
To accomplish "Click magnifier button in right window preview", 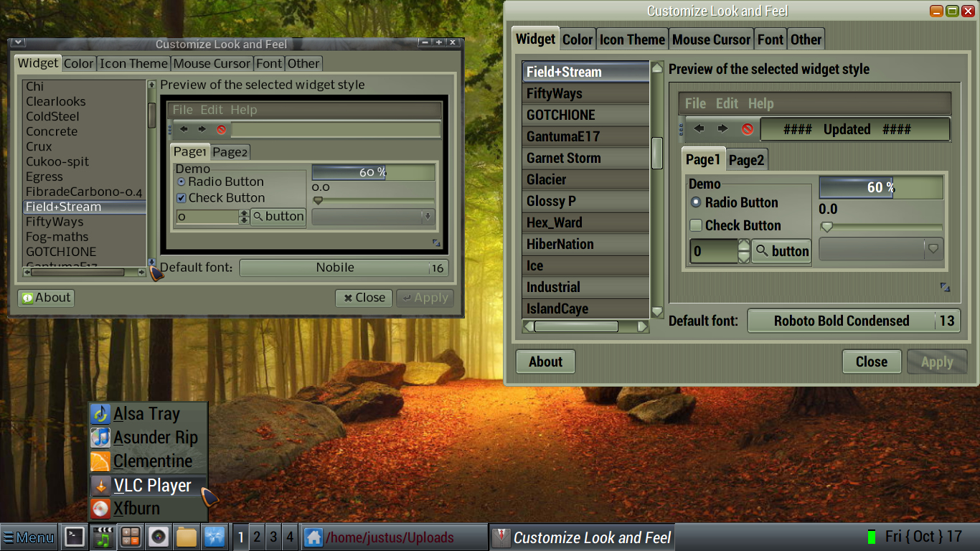I will coord(781,251).
